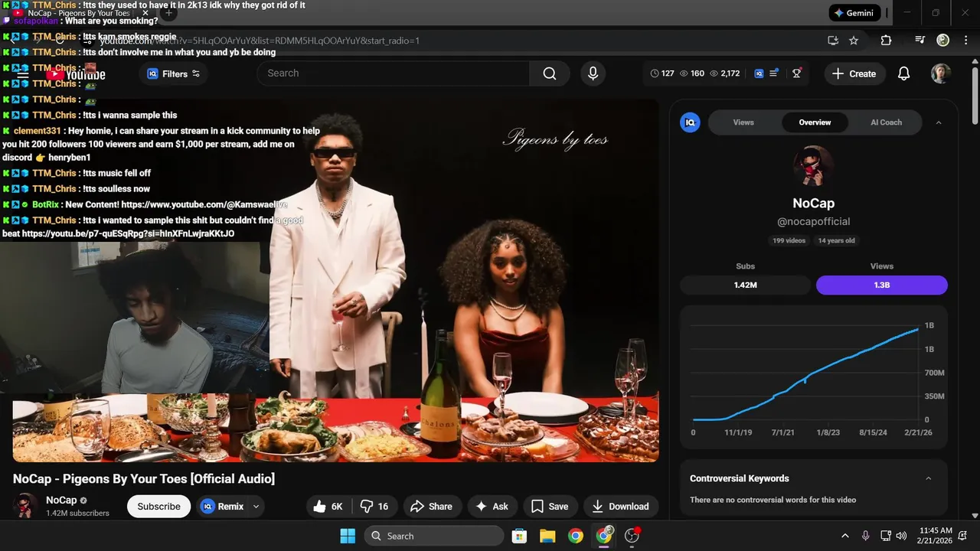The image size is (980, 551).
Task: Bookmark this page with the star icon
Action: 854,41
